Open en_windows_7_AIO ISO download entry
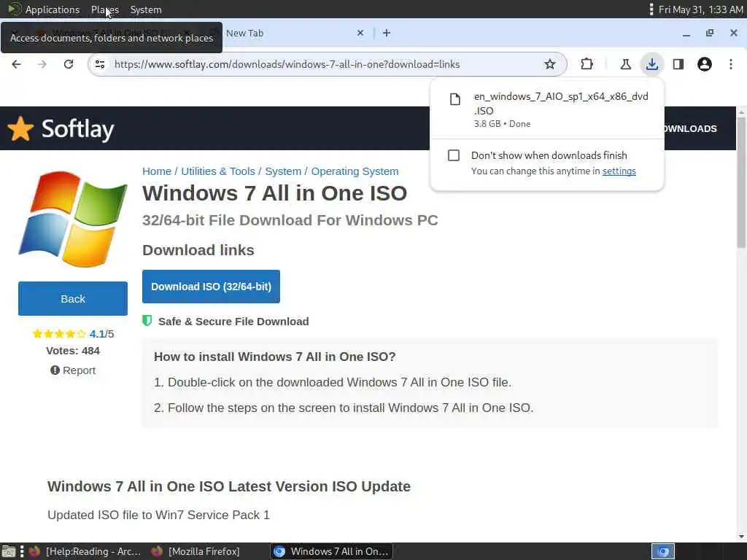This screenshot has height=560, width=747. coord(547,109)
